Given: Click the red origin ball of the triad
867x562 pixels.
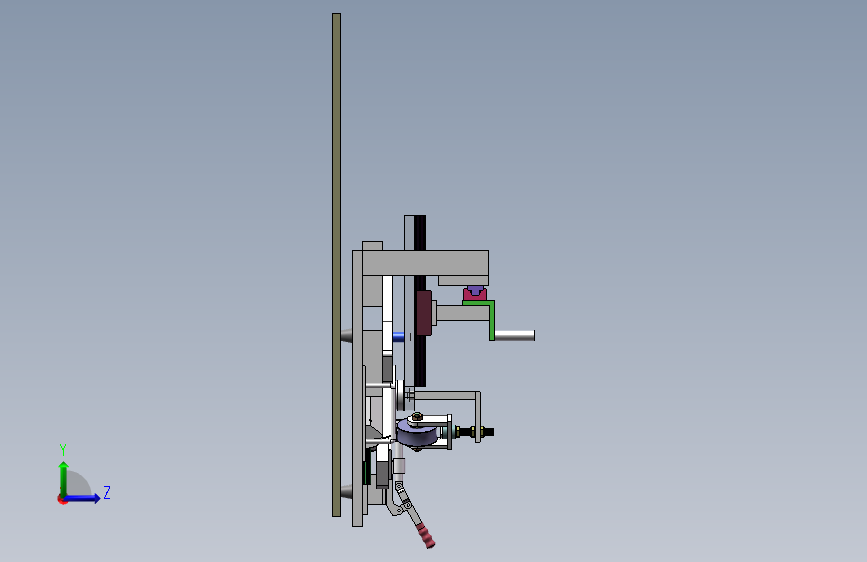Looking at the screenshot, I should (62, 499).
